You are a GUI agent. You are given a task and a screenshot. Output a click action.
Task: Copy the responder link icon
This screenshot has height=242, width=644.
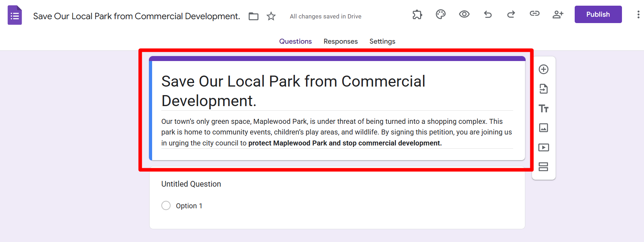click(x=535, y=14)
